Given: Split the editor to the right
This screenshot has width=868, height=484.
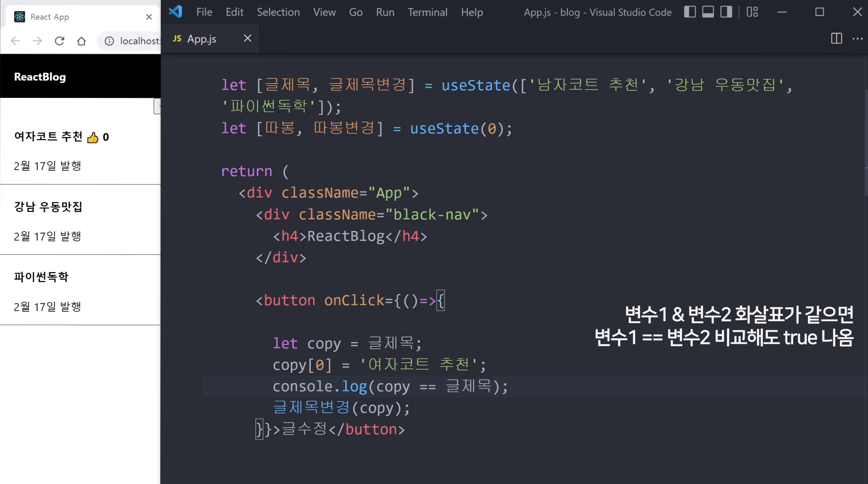Looking at the screenshot, I should 836,38.
